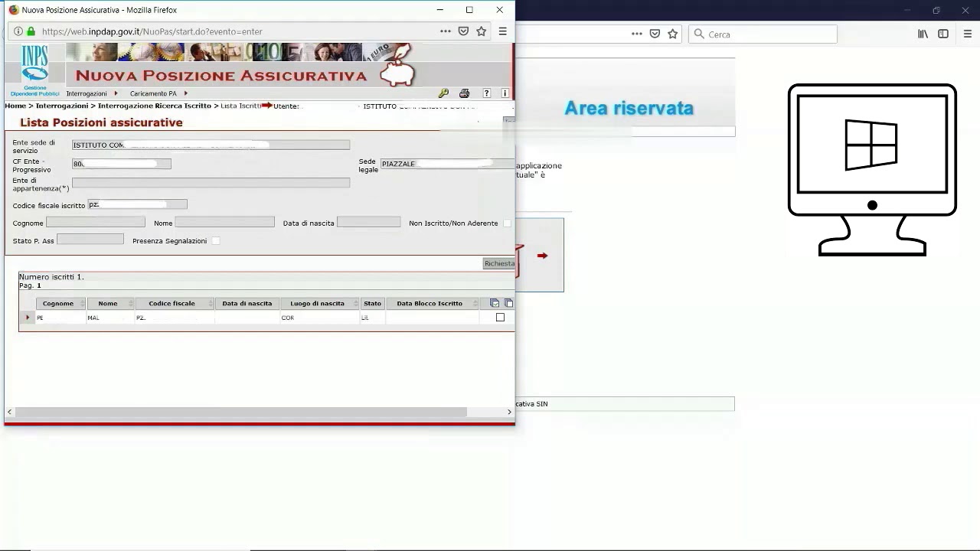Click red arrow icon in background page
The width and height of the screenshot is (980, 551).
542,256
